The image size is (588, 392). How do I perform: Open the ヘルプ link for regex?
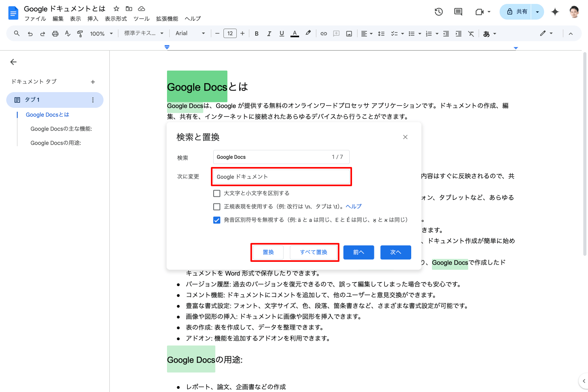pyautogui.click(x=354, y=207)
